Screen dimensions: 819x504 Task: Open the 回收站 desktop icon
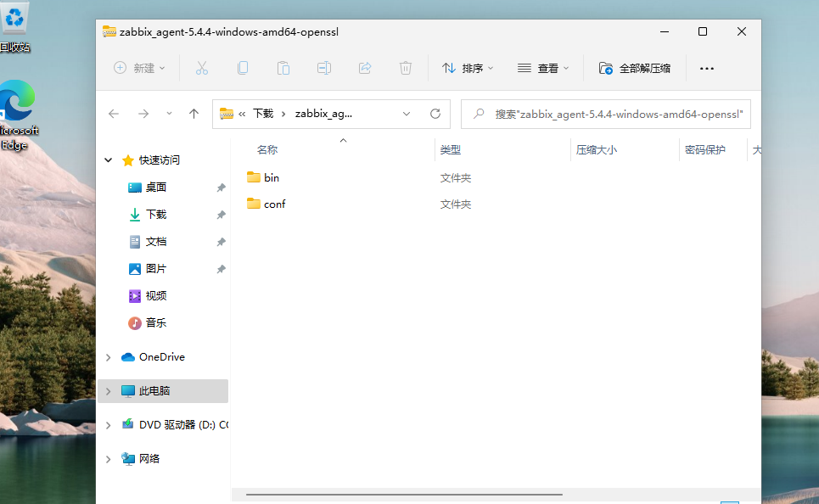click(x=14, y=26)
